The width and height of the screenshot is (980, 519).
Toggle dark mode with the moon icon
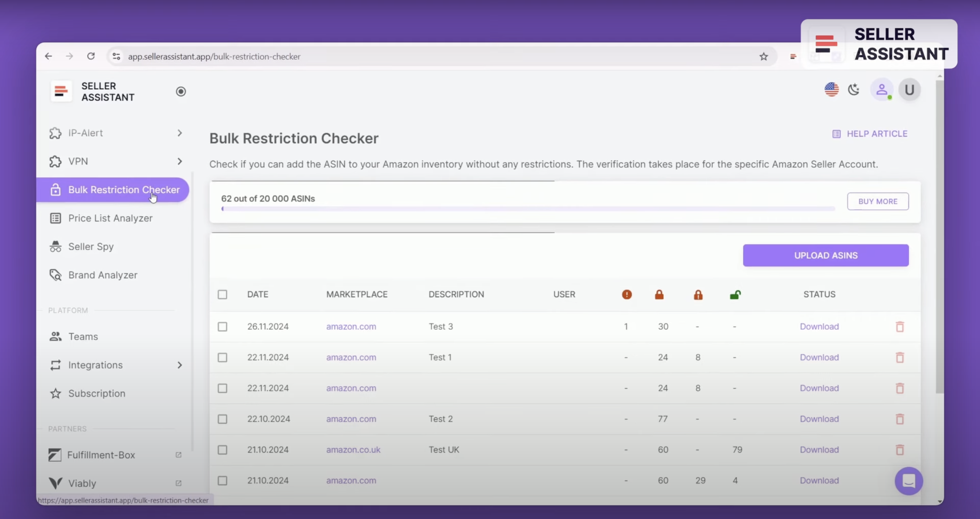tap(854, 89)
